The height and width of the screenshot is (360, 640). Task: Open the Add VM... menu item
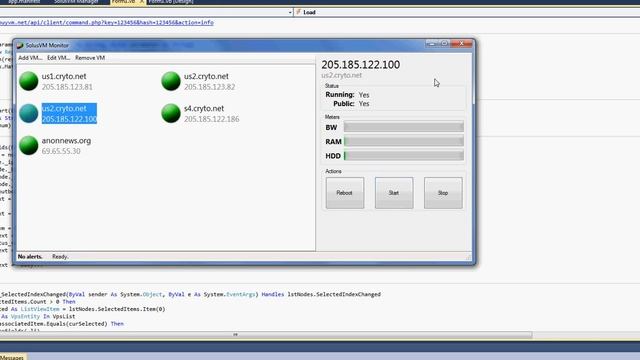pos(30,58)
